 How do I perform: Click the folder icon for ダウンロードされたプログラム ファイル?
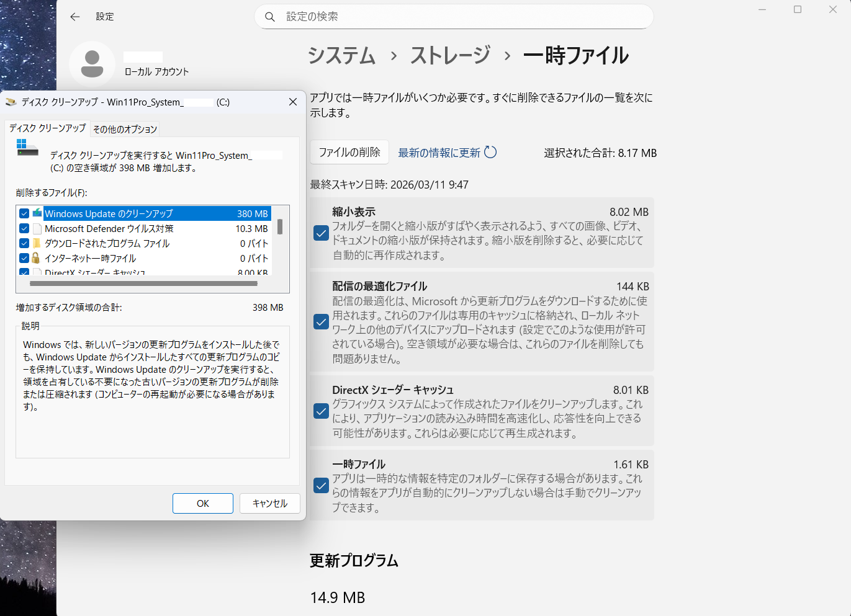pyautogui.click(x=37, y=243)
